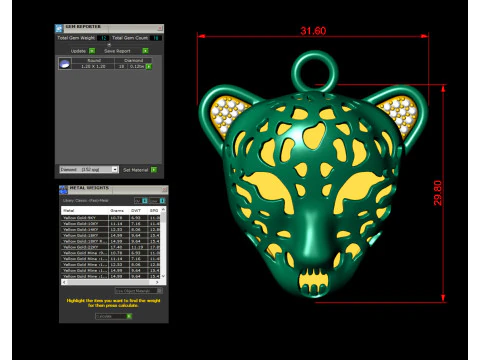Click the Grams column header

click(x=119, y=210)
